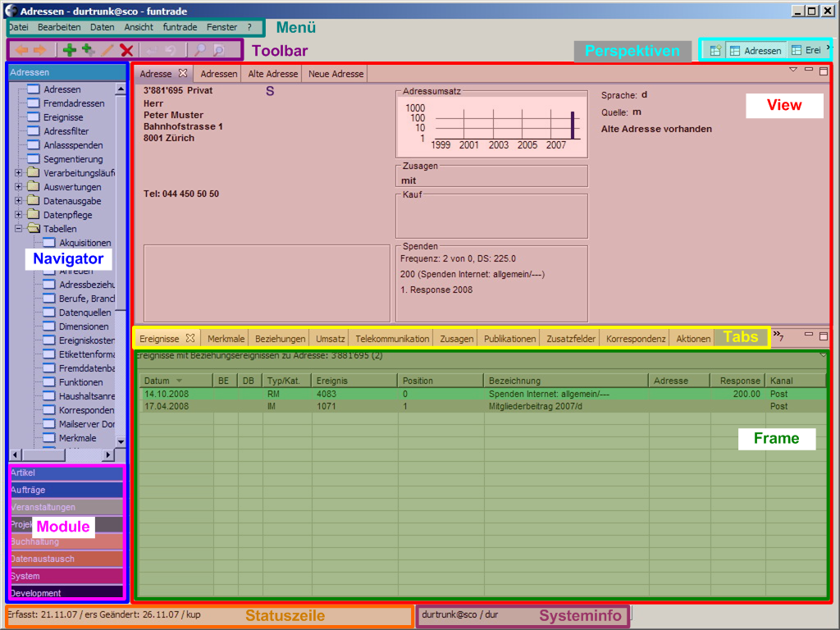
Task: Close the Ereignisse tab with its X
Action: (x=189, y=338)
